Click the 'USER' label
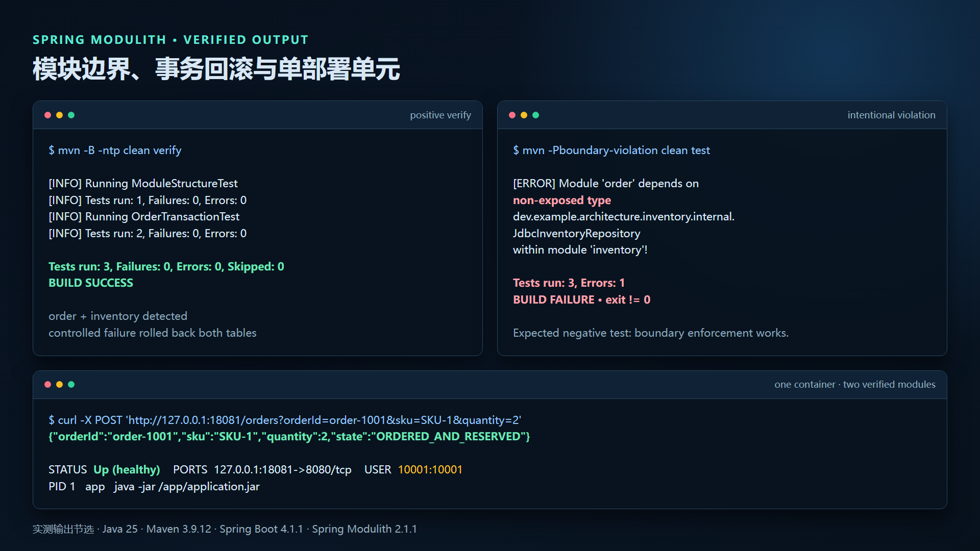The image size is (980, 551). pyautogui.click(x=378, y=470)
